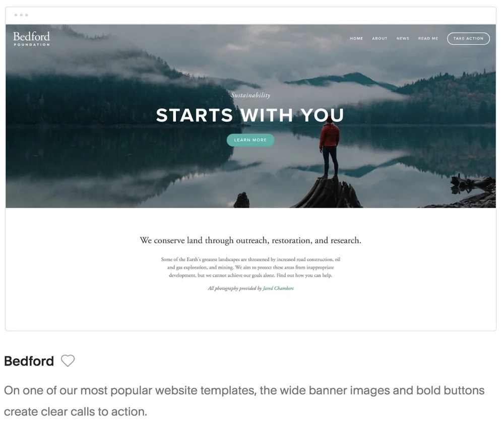This screenshot has height=436, width=504.
Task: Open the HOME nav item
Action: click(356, 38)
